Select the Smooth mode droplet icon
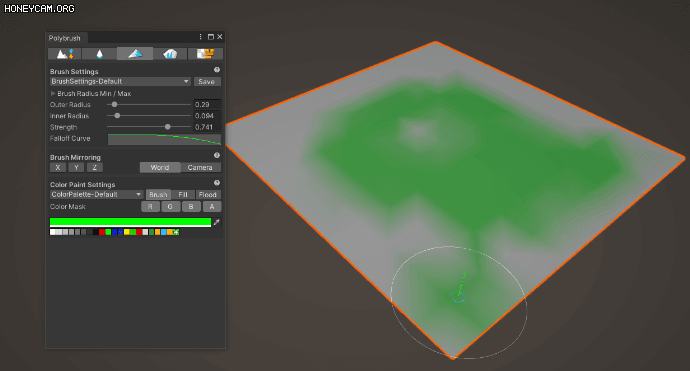 point(99,54)
